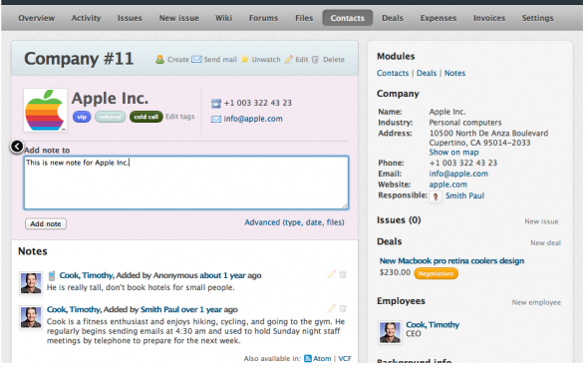This screenshot has height=368, width=588.
Task: Click 'over 1 year' link in second note
Action: point(201,309)
